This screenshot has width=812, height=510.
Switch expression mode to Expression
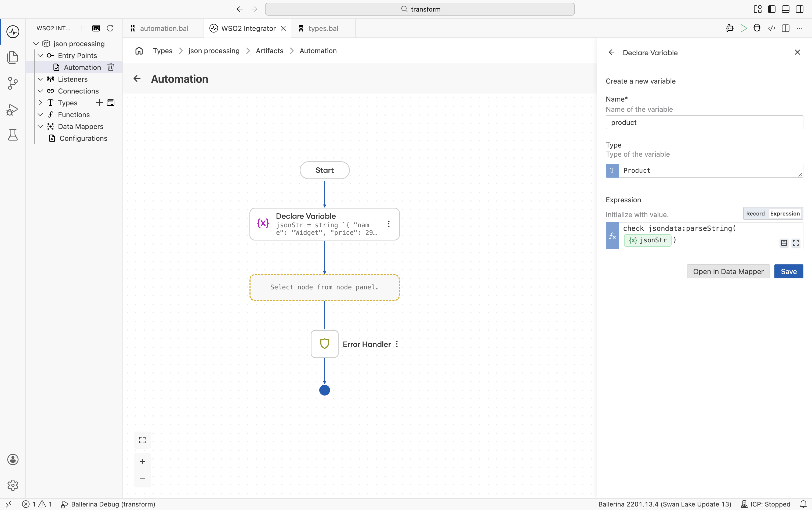(x=785, y=214)
